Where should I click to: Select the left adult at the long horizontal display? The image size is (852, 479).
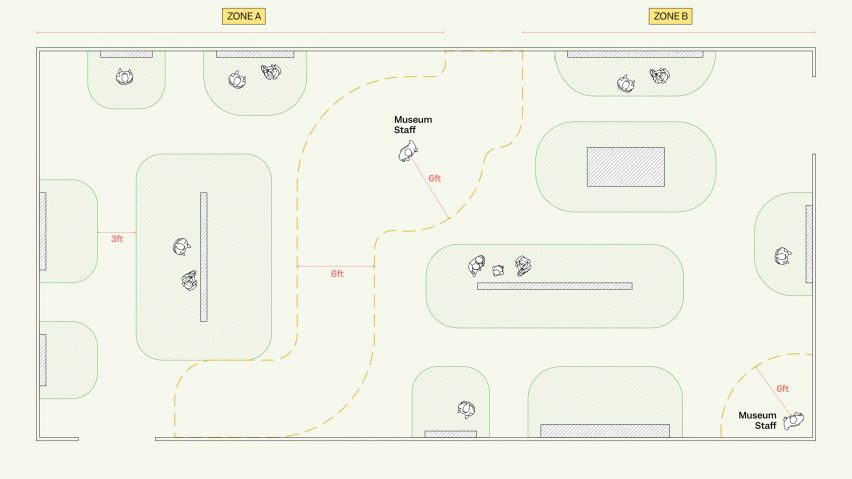pyautogui.click(x=477, y=266)
